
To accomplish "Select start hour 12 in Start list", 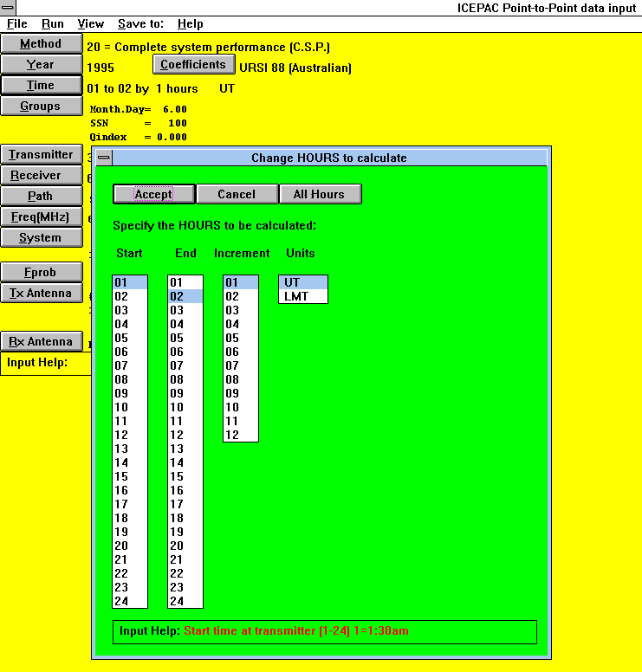I will (x=129, y=435).
